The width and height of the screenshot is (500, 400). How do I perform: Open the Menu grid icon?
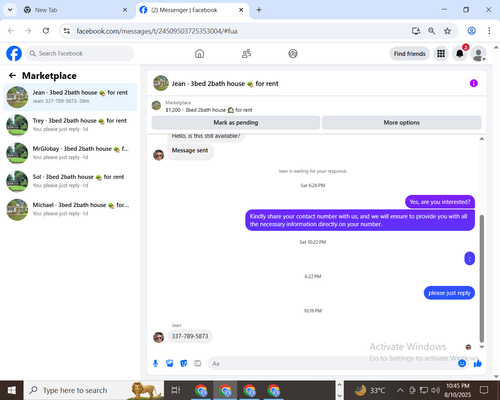tap(441, 53)
